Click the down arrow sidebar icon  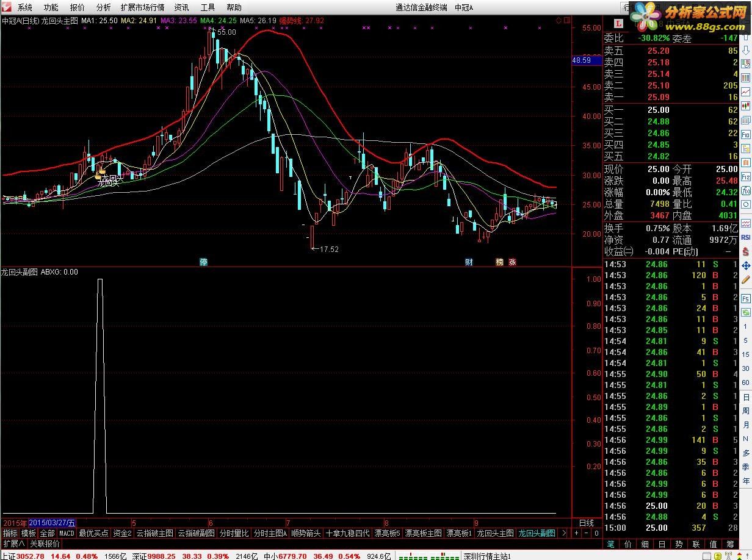tap(745, 50)
